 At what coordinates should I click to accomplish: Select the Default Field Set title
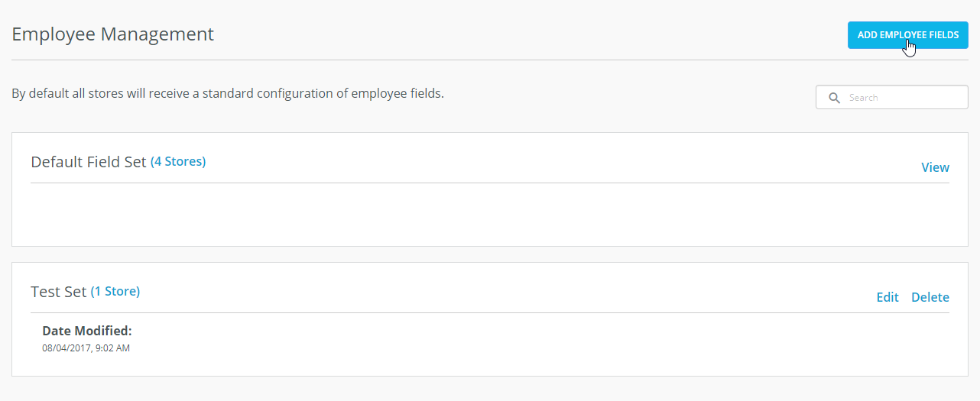pos(89,162)
